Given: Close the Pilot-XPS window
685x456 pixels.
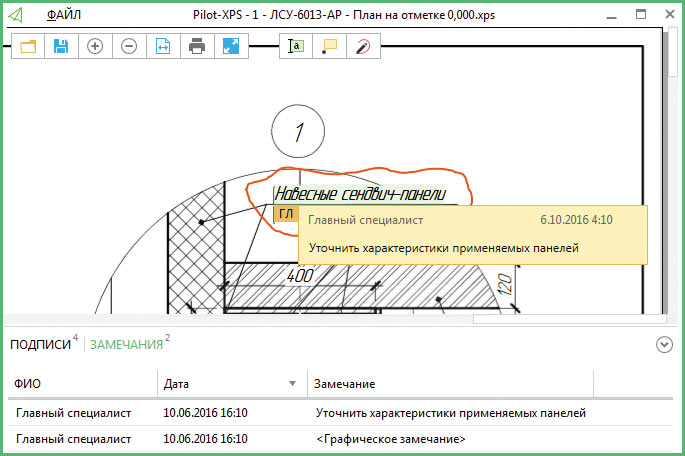Looking at the screenshot, I should (670, 14).
